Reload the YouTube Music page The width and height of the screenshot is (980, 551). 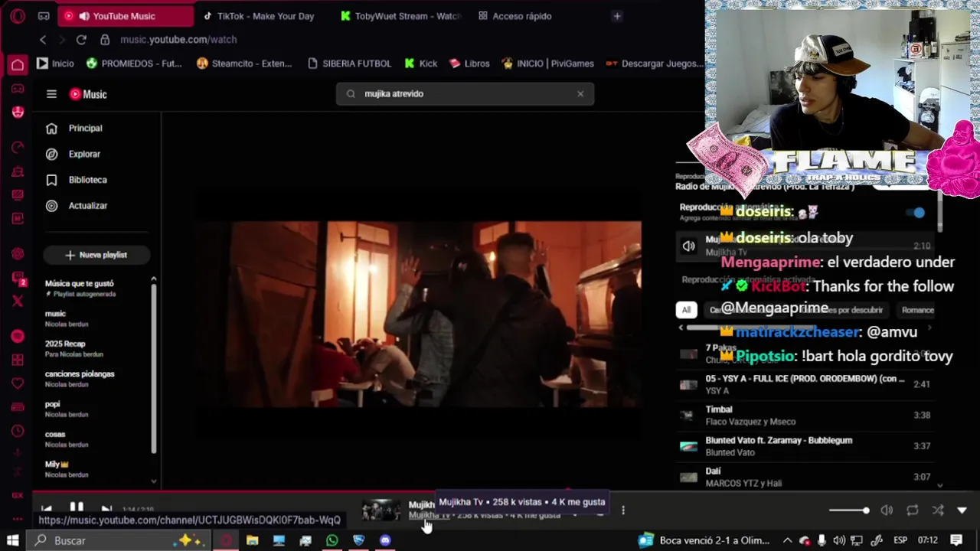point(81,40)
